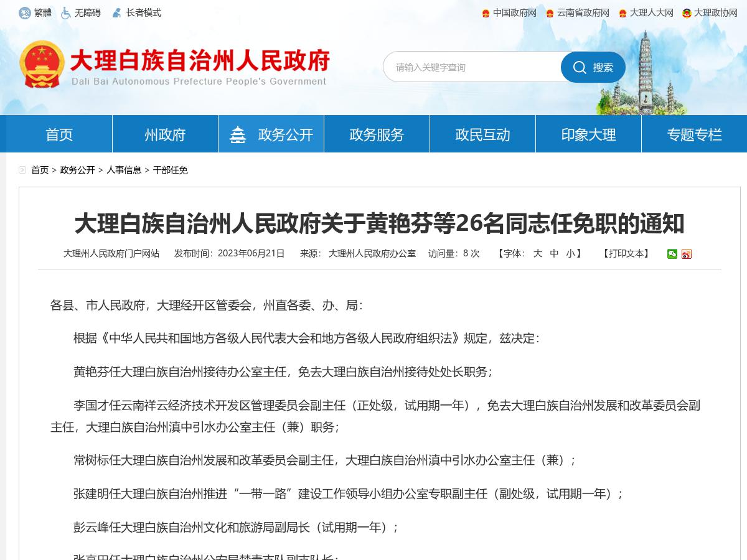Click the Sina Weibo share icon
The height and width of the screenshot is (560, 747).
tap(687, 254)
